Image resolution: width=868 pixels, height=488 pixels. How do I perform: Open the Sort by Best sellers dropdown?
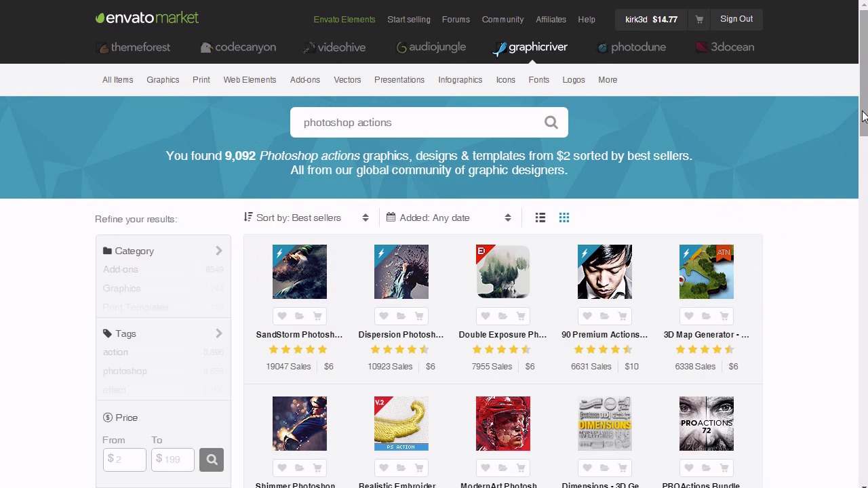307,218
